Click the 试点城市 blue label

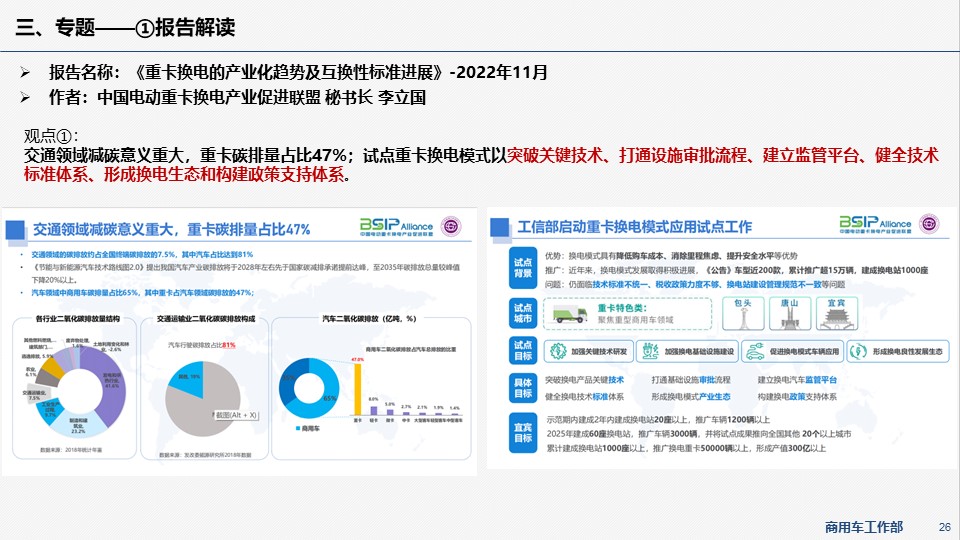click(x=523, y=313)
